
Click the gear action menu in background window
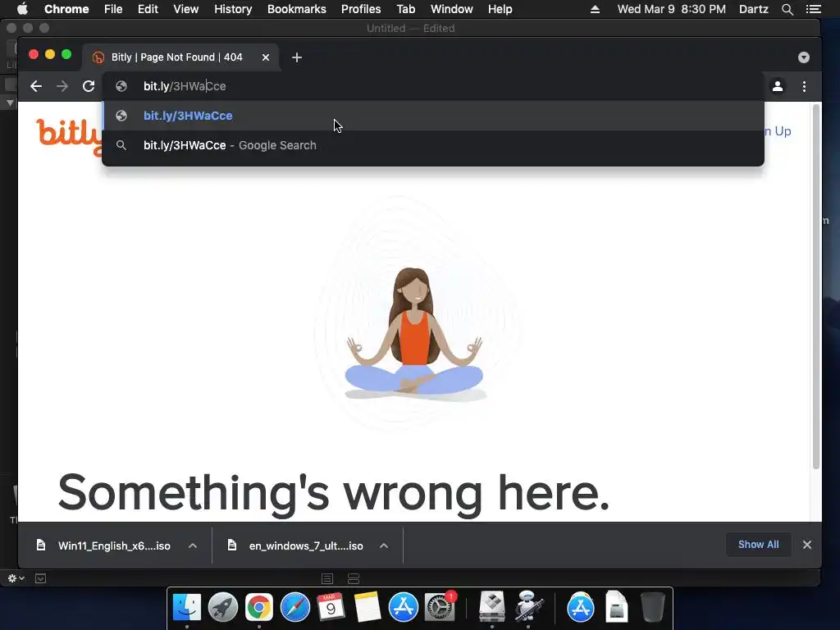pos(16,578)
